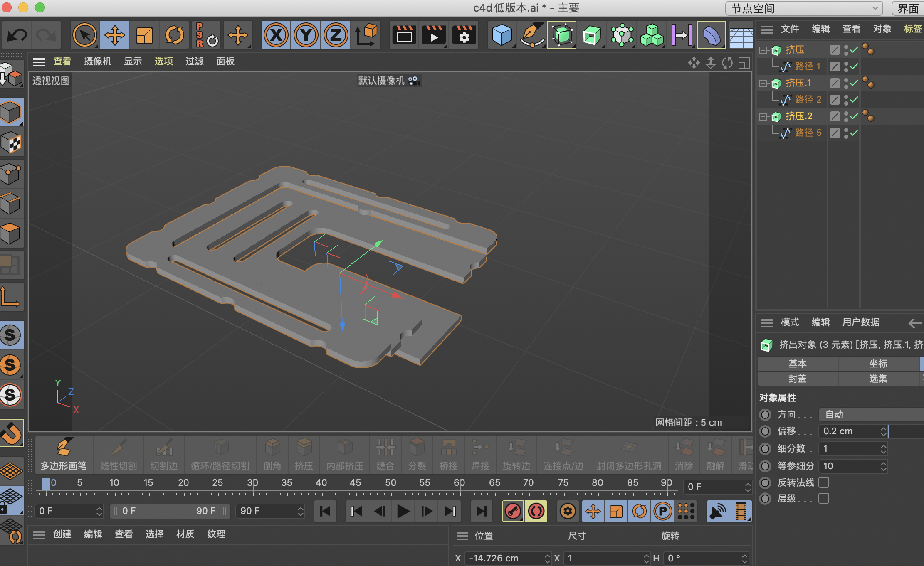
Task: Select the 多边形画笔 polygon pen tool
Action: (64, 455)
